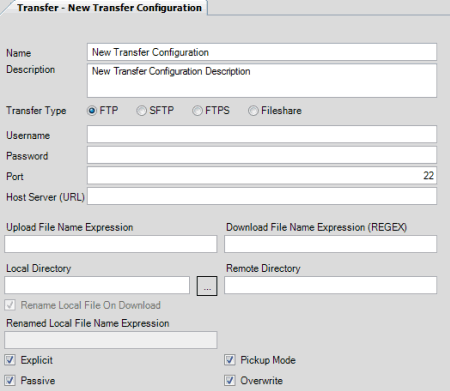
Task: Click the Password input box
Action: pyautogui.click(x=262, y=155)
